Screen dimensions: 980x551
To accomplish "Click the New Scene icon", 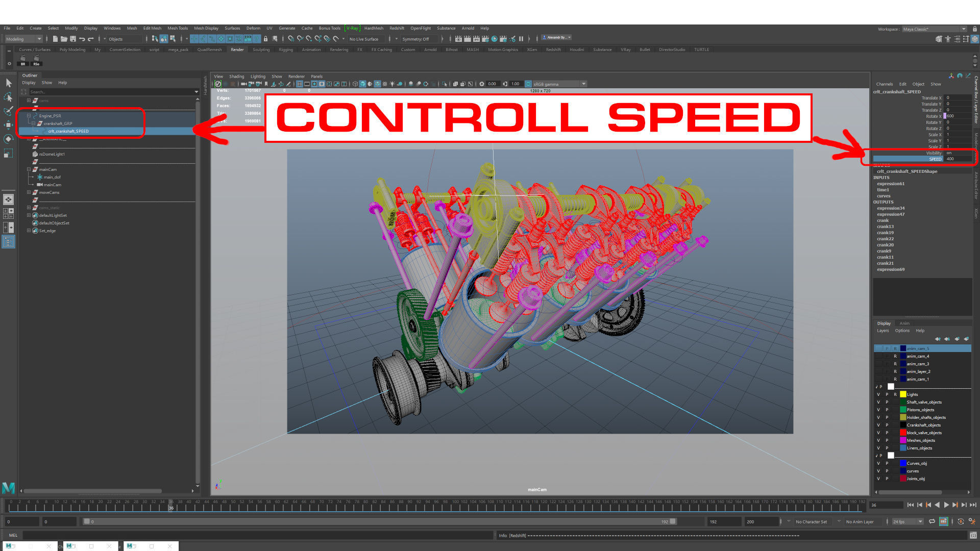I will coord(55,39).
